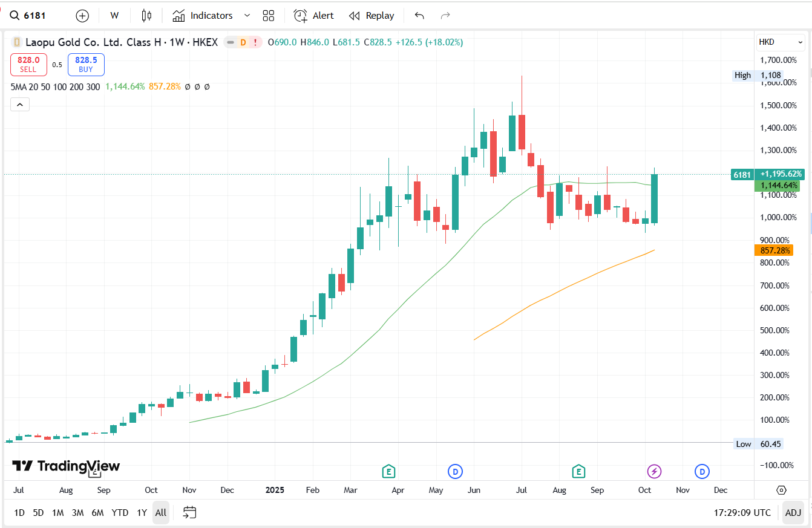Viewport: 812px width, 528px height.
Task: Open the April earnings E marker
Action: coord(388,471)
